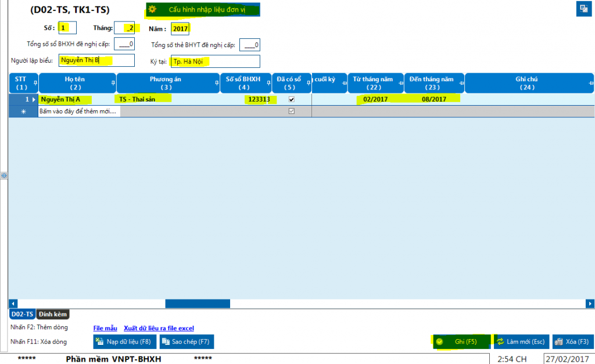Pin the Họ tên column header

coord(112,84)
